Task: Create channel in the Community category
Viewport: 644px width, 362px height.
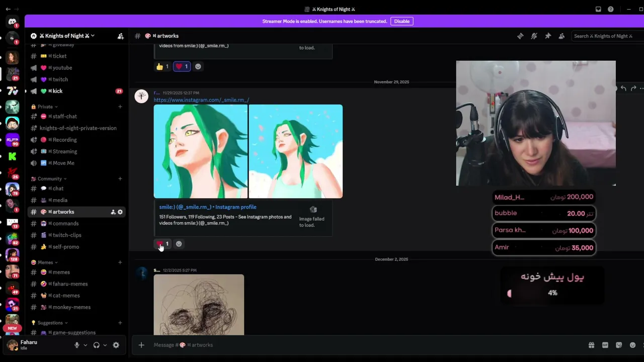Action: (120, 179)
